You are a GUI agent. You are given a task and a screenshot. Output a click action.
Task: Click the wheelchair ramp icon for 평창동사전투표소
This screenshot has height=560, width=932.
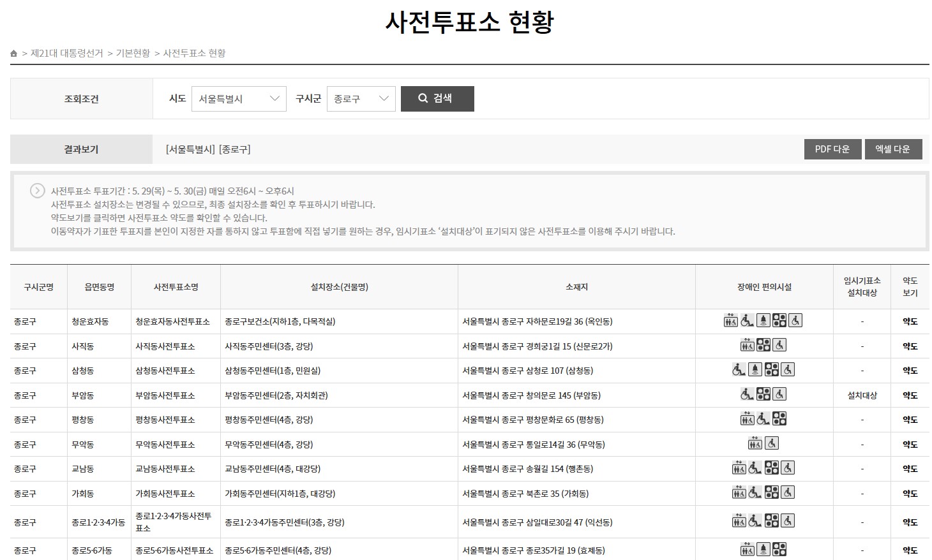pos(762,418)
